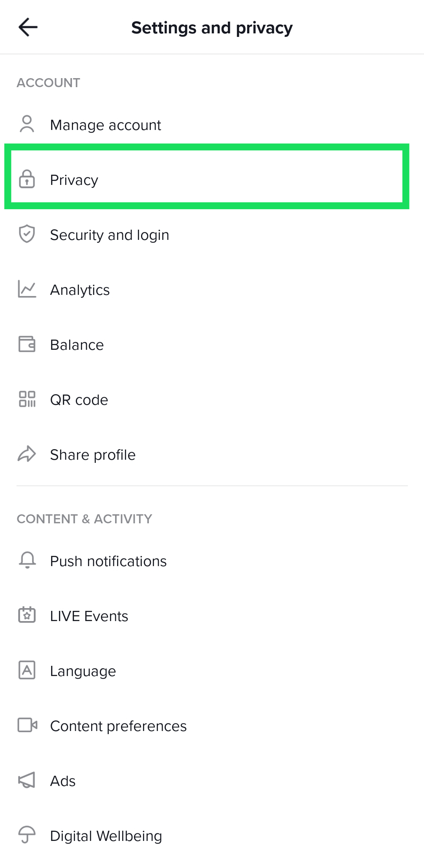Tap the calendar star icon for LIVE Events
Image resolution: width=424 pixels, height=868 pixels.
(x=27, y=615)
